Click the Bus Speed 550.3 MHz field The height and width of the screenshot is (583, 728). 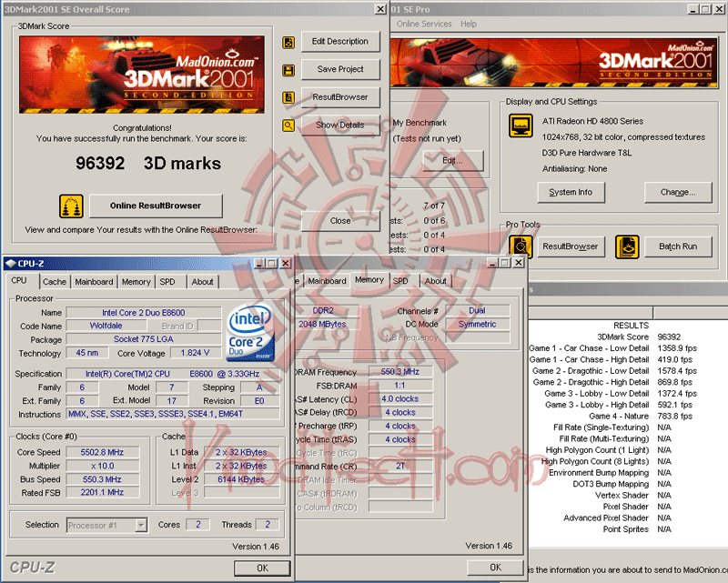(x=102, y=479)
